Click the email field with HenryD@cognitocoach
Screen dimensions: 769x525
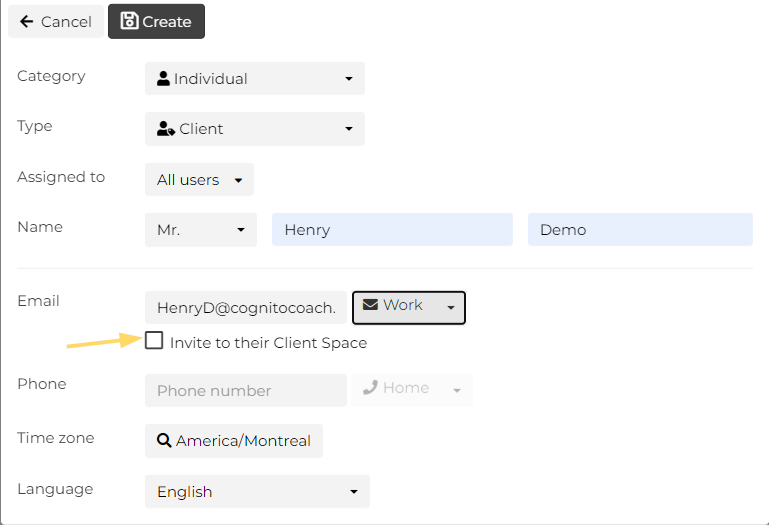tap(246, 308)
